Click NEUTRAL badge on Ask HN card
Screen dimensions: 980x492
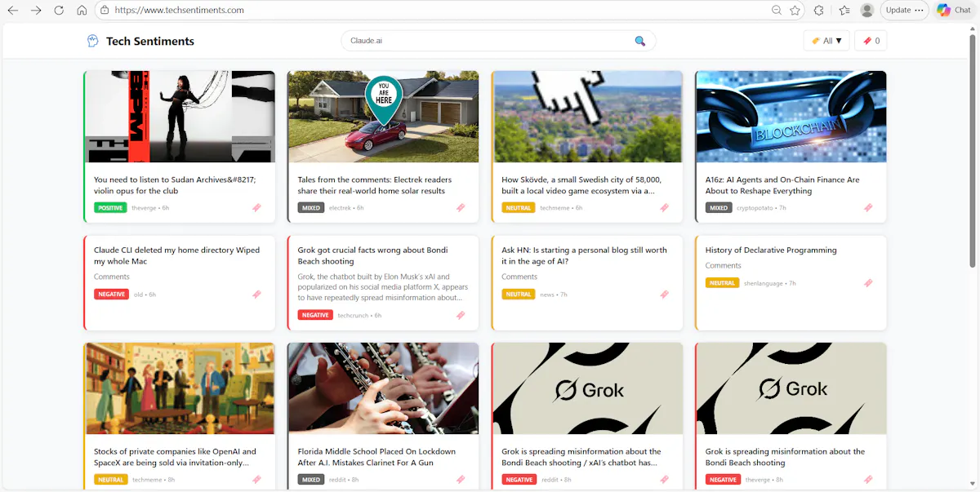point(519,295)
